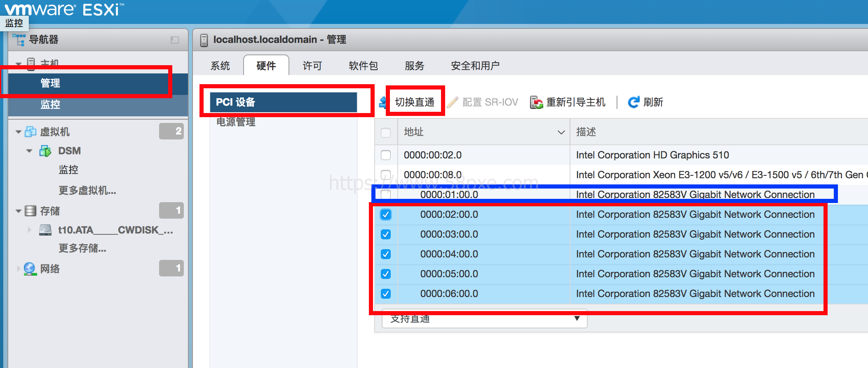Switch to the Packages (软件包) tab
The width and height of the screenshot is (868, 368).
pyautogui.click(x=363, y=66)
